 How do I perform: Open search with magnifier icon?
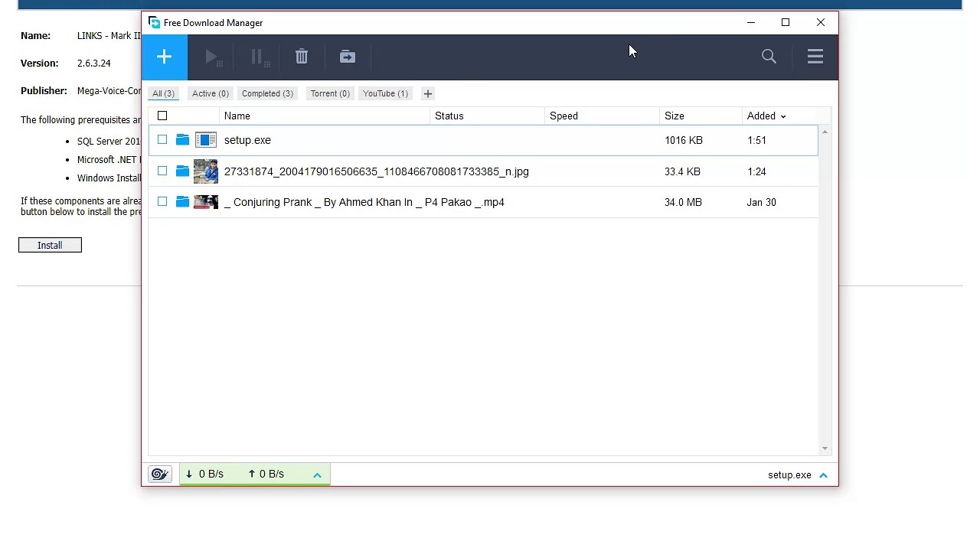pos(769,57)
